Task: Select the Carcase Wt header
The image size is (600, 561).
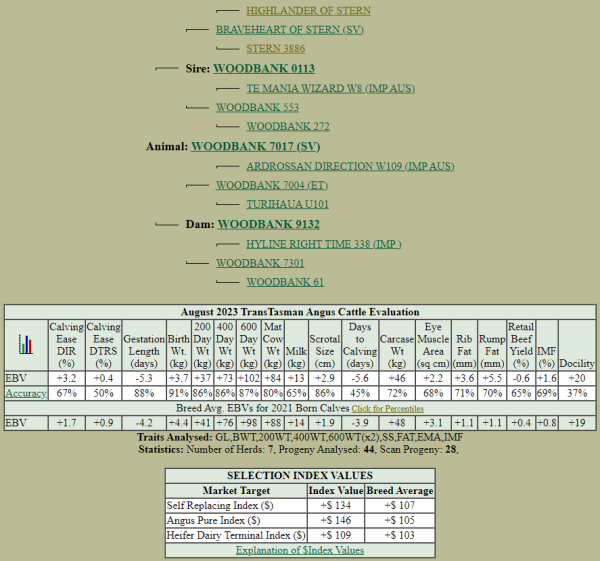Action: 397,345
